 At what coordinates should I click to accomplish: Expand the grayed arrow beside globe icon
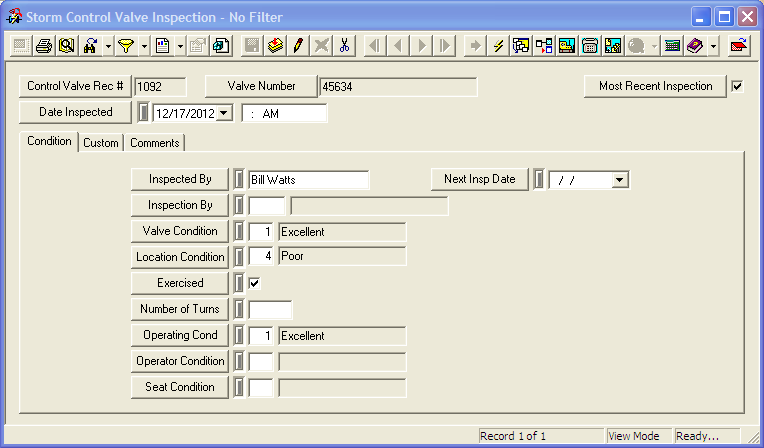[x=654, y=46]
